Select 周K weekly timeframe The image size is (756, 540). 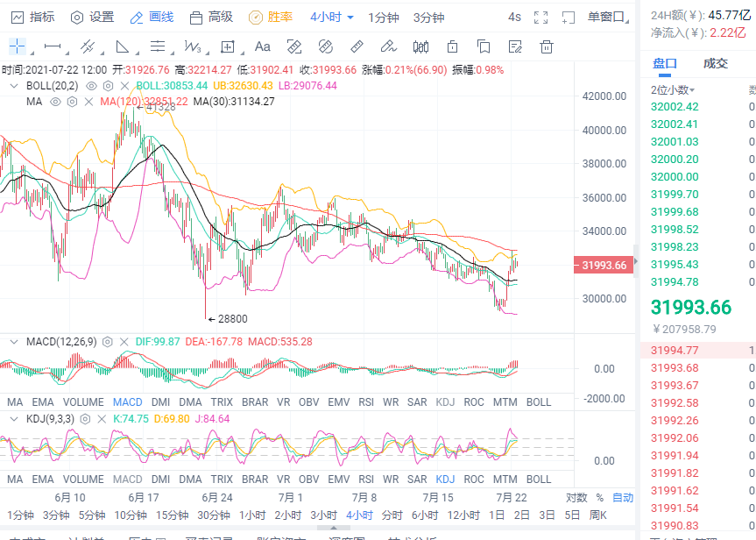tap(597, 515)
